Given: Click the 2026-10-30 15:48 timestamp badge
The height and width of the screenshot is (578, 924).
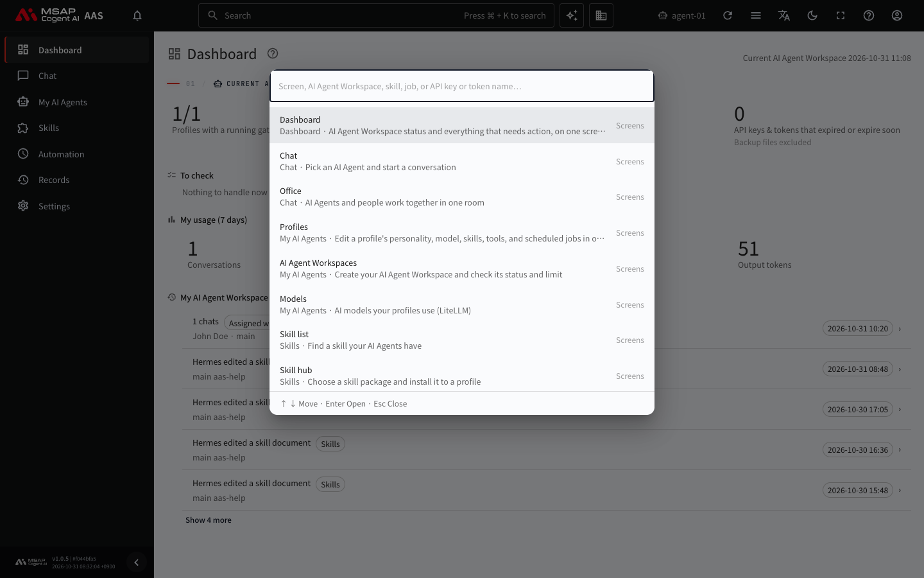Looking at the screenshot, I should tap(858, 491).
